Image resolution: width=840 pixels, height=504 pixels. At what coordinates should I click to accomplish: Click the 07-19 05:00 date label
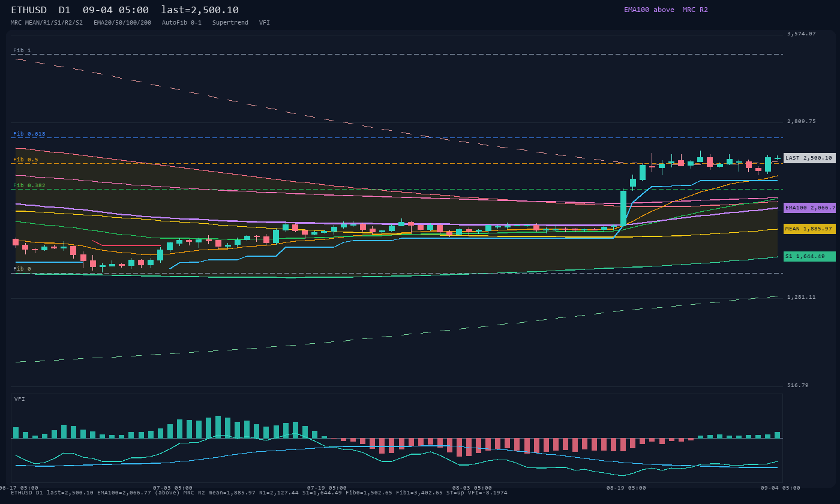tap(327, 488)
